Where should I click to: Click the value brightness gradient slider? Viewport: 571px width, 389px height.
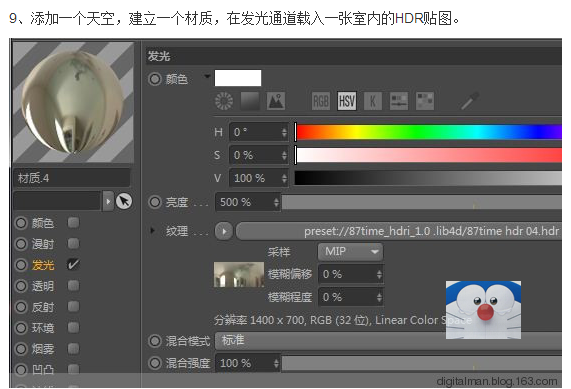(428, 178)
